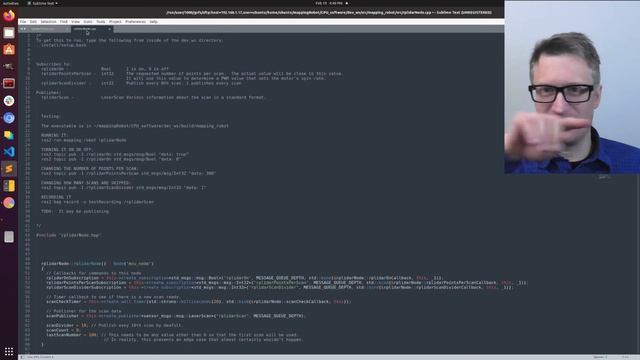Open the Tools menu
The height and width of the screenshot is (360, 640).
point(100,22)
